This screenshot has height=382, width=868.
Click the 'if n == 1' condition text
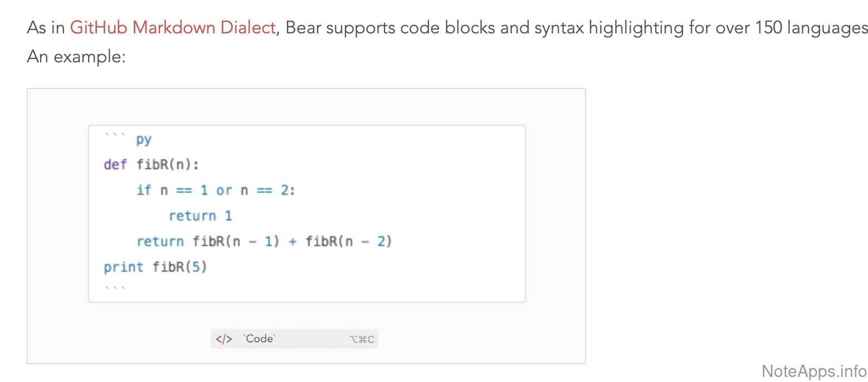click(172, 190)
